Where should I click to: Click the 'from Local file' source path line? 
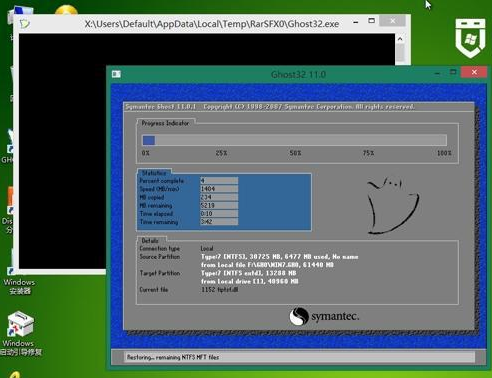tap(267, 265)
